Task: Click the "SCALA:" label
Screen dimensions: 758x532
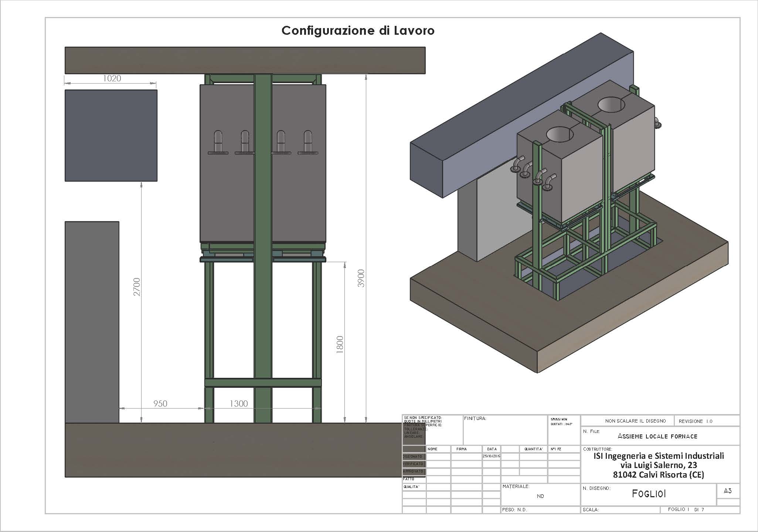Action: tap(591, 510)
